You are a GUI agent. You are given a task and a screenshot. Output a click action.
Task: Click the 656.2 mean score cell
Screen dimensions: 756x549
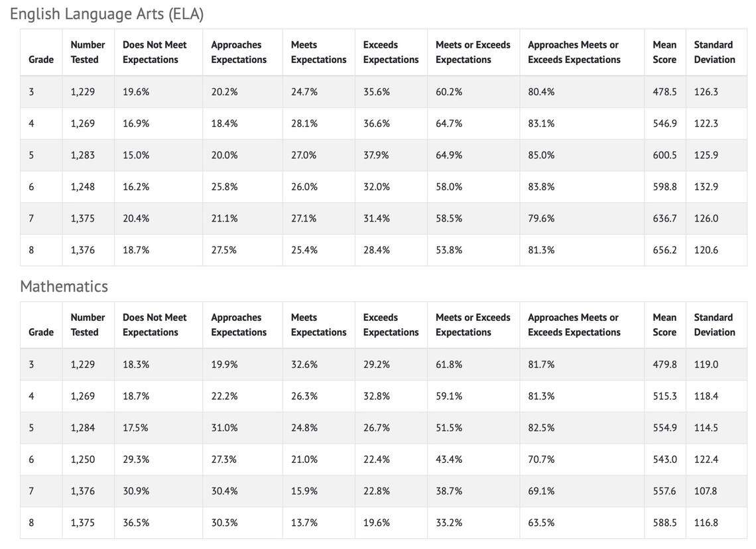coord(664,250)
